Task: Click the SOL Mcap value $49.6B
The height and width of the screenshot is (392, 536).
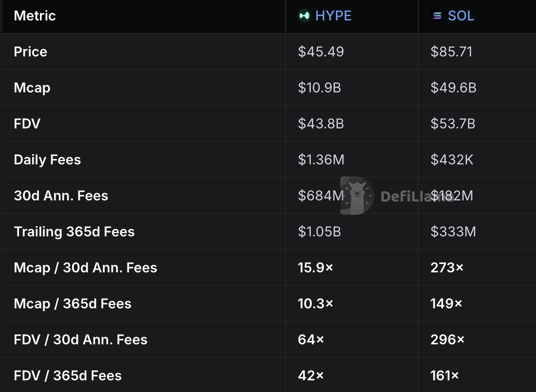Action: [x=453, y=88]
